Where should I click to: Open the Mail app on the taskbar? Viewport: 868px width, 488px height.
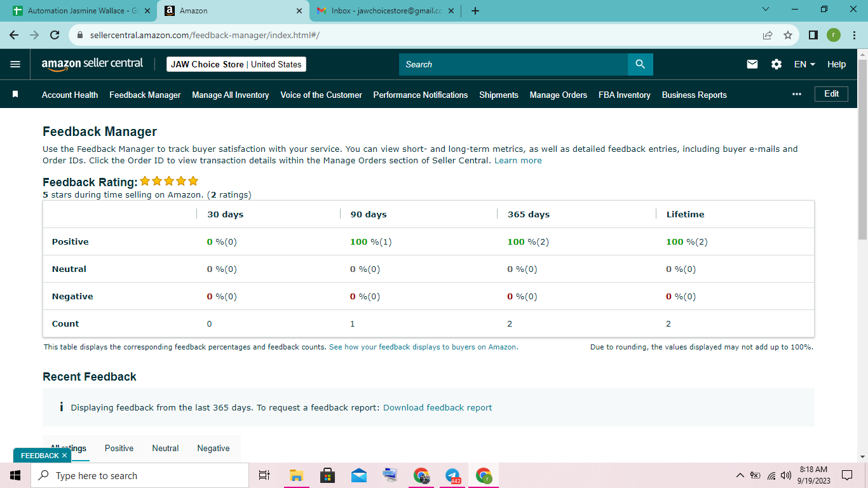coord(358,475)
